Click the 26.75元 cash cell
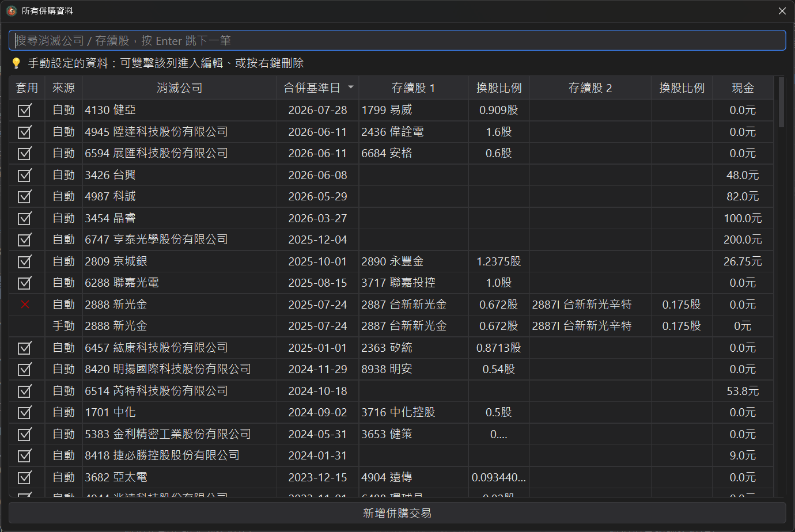Image resolution: width=795 pixels, height=532 pixels. pyautogui.click(x=743, y=261)
